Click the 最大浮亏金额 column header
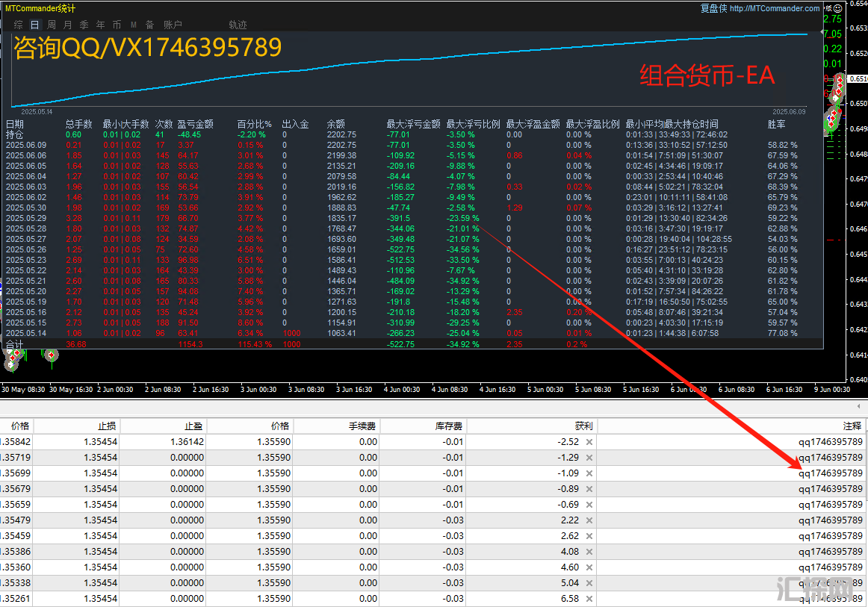 414,124
